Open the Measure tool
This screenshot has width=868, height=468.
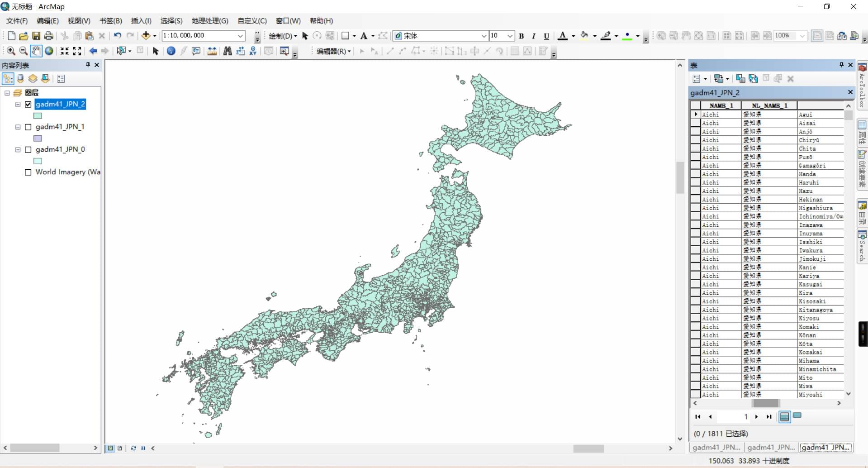coord(212,51)
